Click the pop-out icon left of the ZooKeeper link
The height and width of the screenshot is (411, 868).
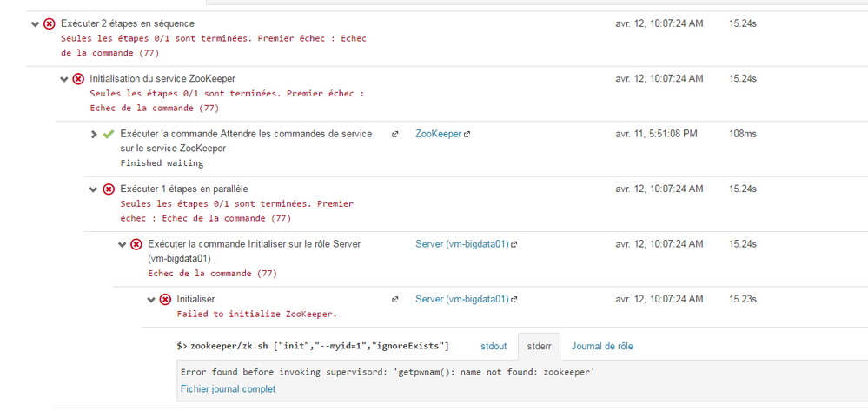coord(395,134)
